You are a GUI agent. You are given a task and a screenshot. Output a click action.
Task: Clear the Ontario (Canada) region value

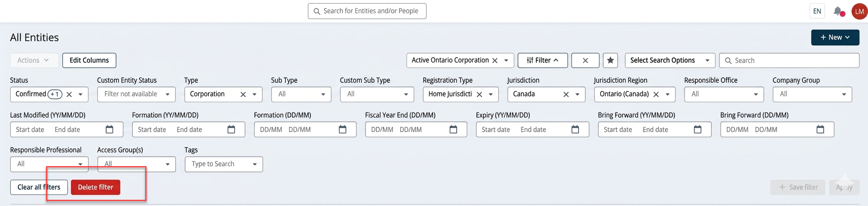[656, 94]
